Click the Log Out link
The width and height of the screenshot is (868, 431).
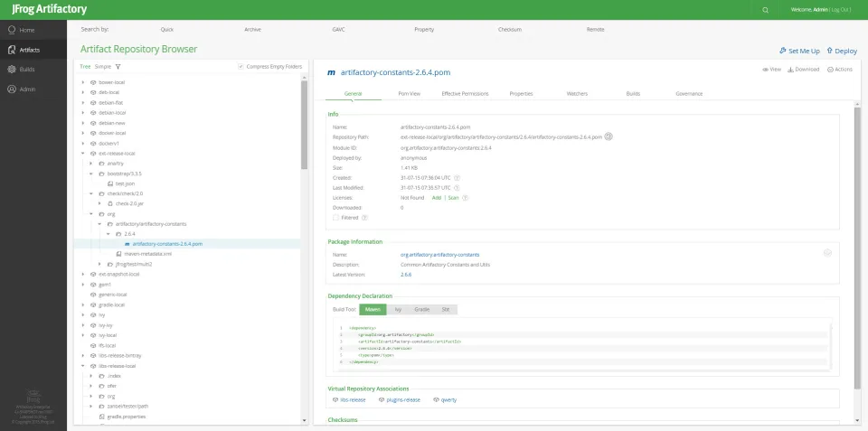click(841, 10)
